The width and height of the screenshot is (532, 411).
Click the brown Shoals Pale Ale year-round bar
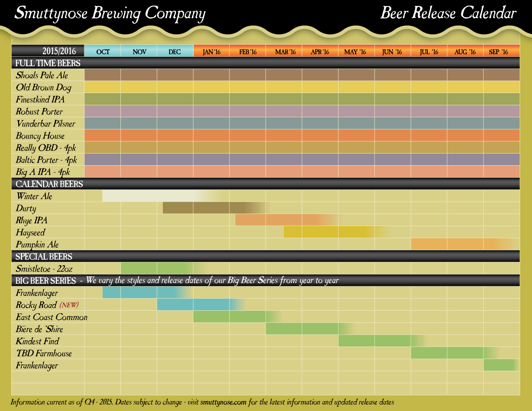coord(302,75)
